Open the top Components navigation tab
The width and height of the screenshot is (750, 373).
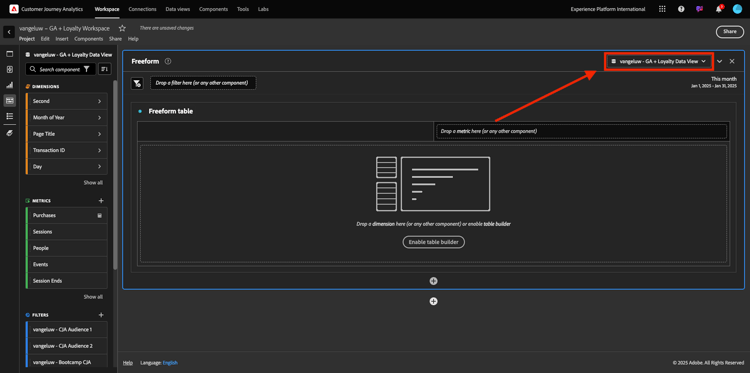(213, 9)
